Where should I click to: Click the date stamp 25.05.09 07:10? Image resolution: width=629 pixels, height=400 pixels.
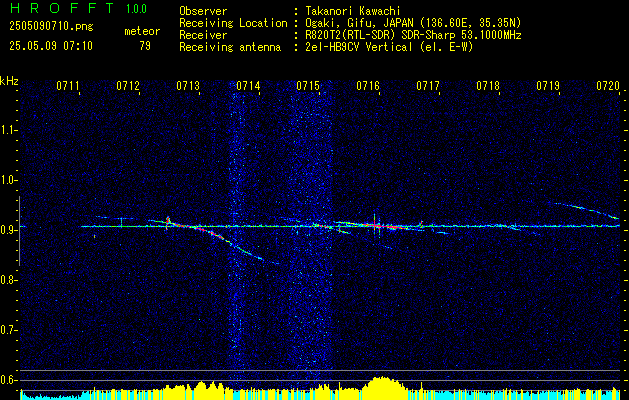coord(51,46)
